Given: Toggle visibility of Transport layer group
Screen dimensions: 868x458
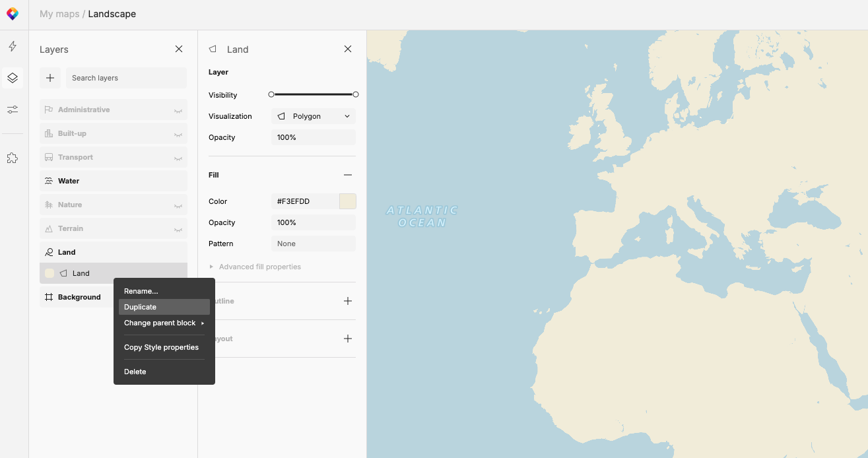Looking at the screenshot, I should [178, 158].
